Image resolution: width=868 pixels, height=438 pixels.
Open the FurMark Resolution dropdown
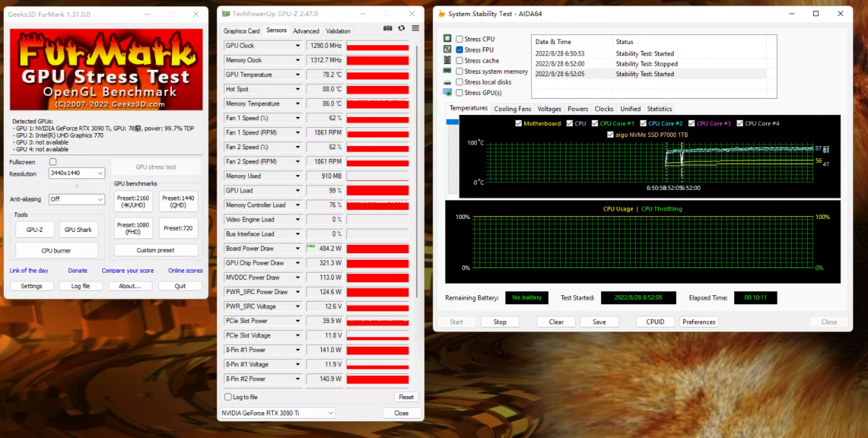pyautogui.click(x=76, y=173)
